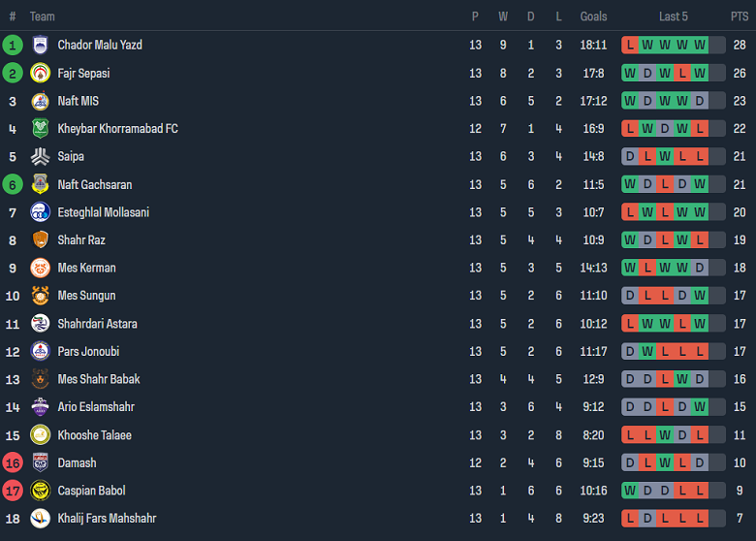Screen dimensions: 756x541
Task: Open the Shahr Raz team page
Action: point(81,240)
